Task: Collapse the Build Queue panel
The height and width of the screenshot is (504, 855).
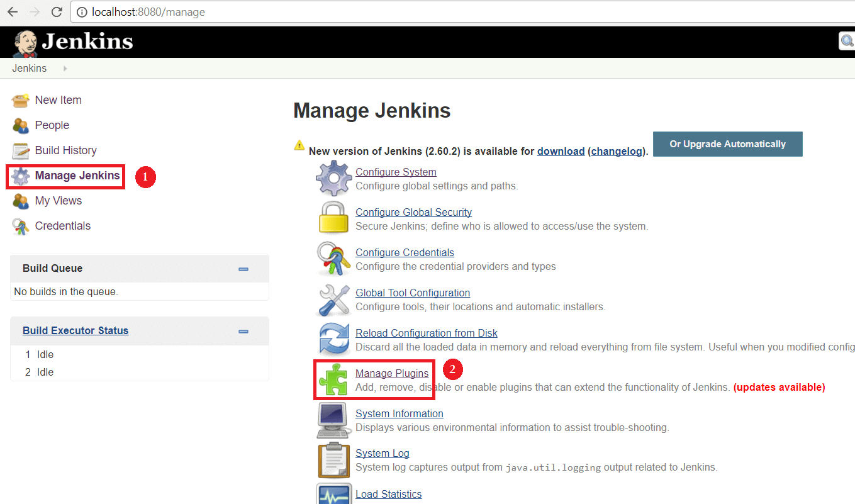Action: coord(243,269)
